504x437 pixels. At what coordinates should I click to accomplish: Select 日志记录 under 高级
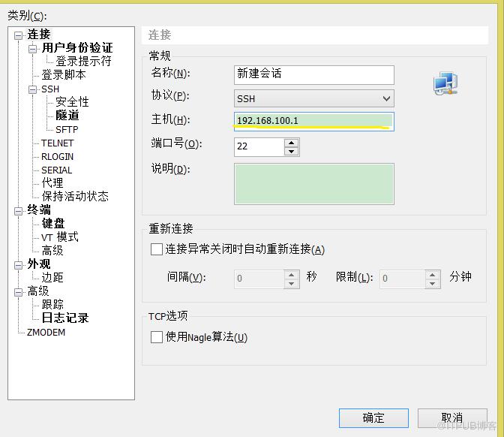(65, 318)
